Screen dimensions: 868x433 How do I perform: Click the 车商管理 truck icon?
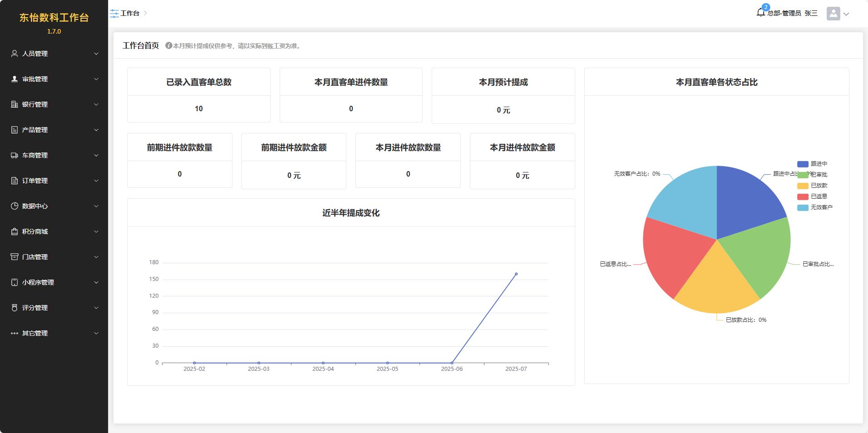tap(15, 155)
